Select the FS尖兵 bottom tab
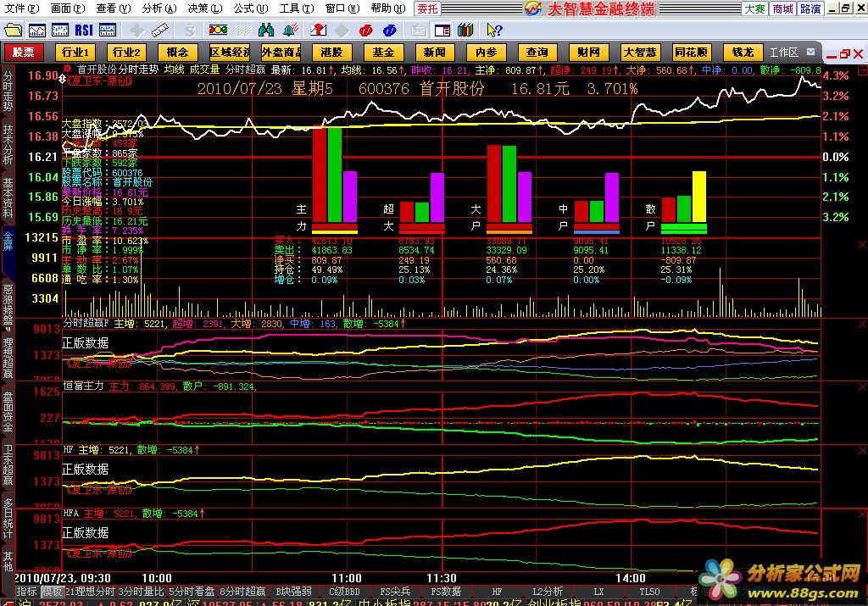This screenshot has height=606, width=868. click(395, 591)
